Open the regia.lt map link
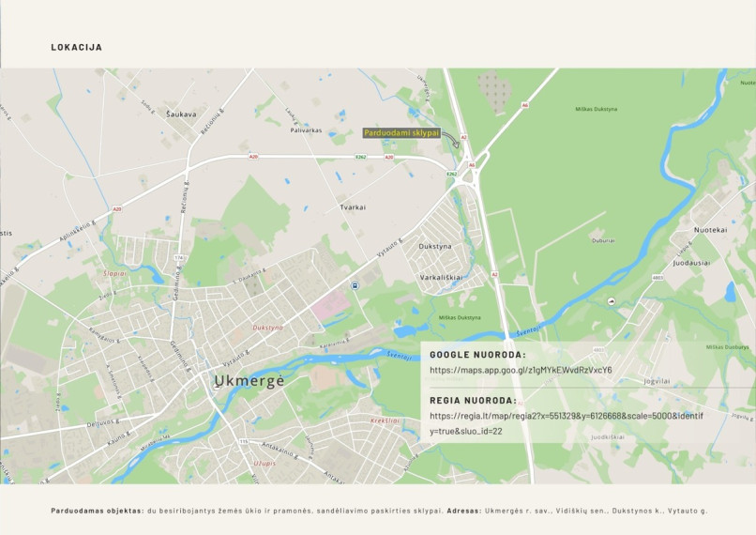Viewport: 756px width, 535px height. pos(566,423)
